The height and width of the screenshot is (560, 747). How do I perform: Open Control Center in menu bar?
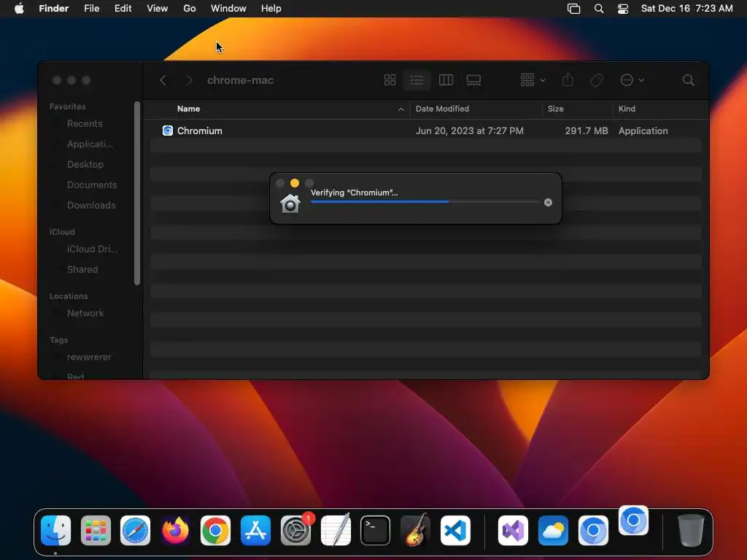tap(623, 9)
